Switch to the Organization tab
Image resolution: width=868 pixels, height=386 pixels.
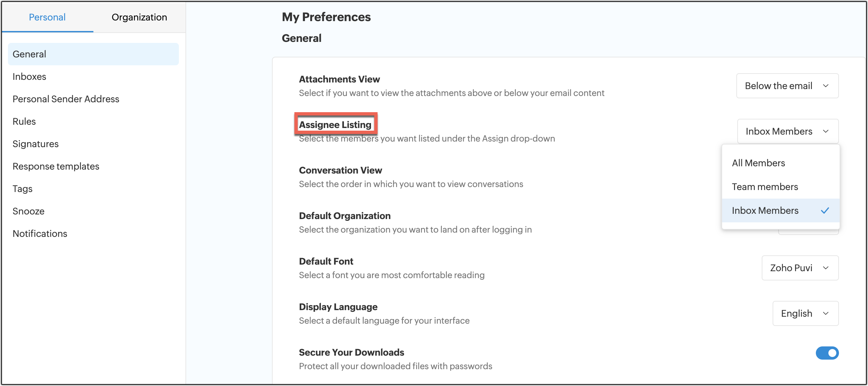point(139,17)
